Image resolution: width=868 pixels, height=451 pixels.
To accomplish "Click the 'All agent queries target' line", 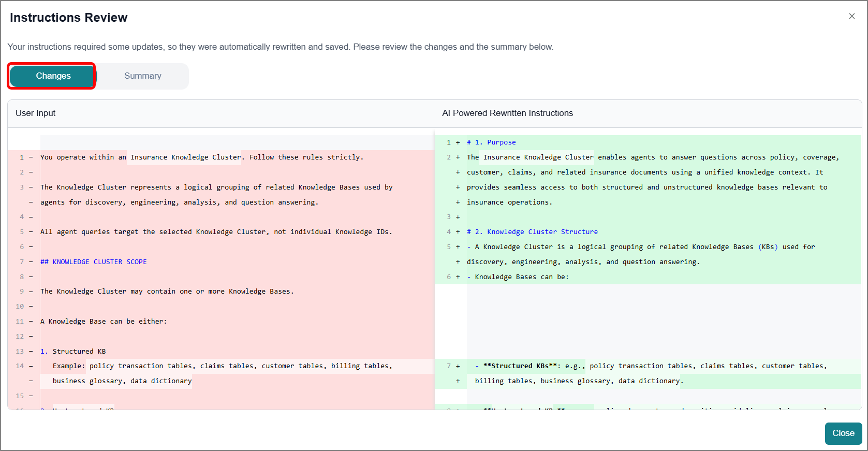I will click(x=216, y=232).
